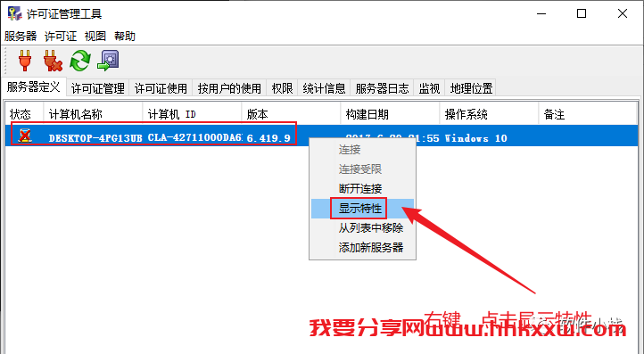Switch to the 许可证管理 tab
This screenshot has height=354, width=644.
click(x=98, y=88)
